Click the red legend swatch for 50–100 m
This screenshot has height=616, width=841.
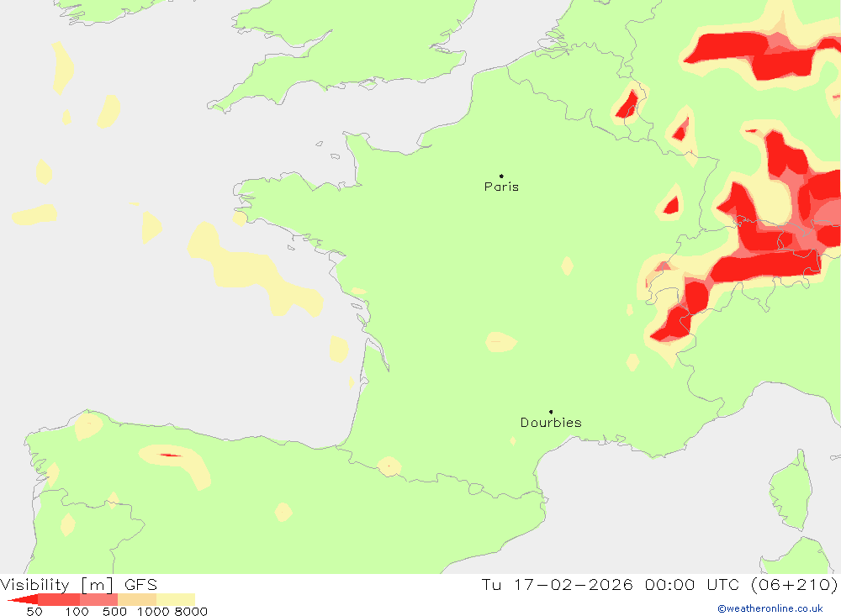pos(59,599)
